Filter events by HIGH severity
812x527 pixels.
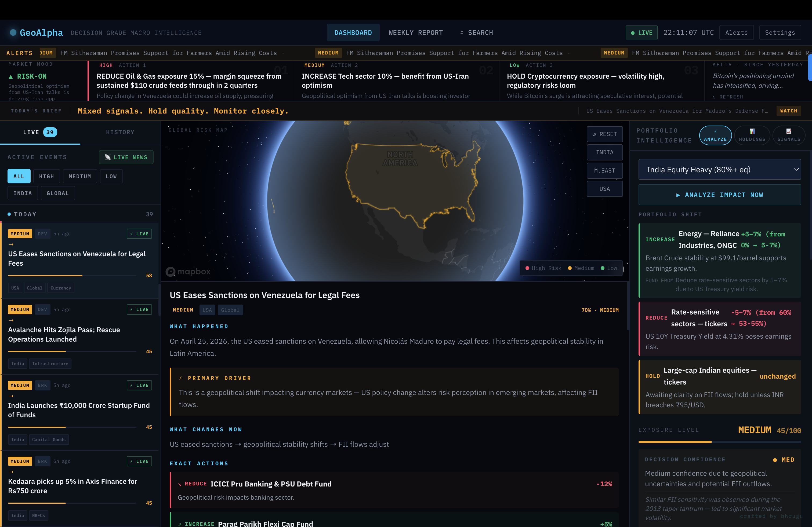pyautogui.click(x=46, y=176)
